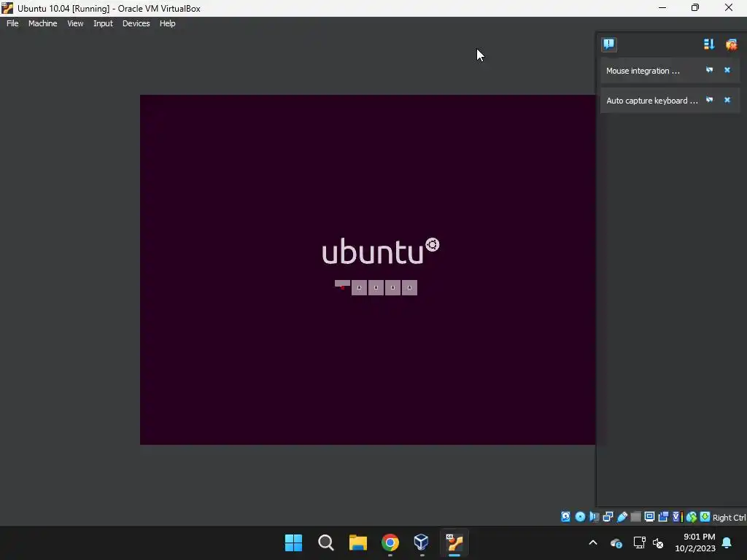The image size is (747, 560).
Task: Minimize the VirtualBox window
Action: coord(662,8)
